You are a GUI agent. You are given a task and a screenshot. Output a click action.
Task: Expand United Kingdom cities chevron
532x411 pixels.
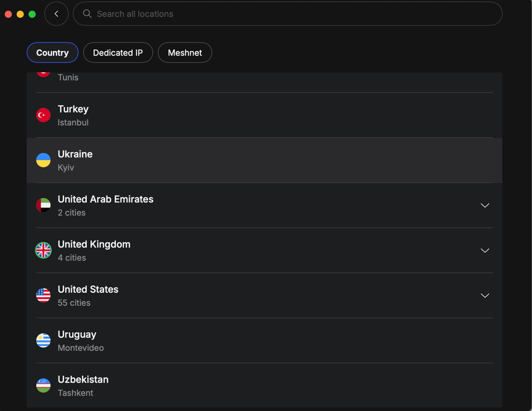[485, 251]
